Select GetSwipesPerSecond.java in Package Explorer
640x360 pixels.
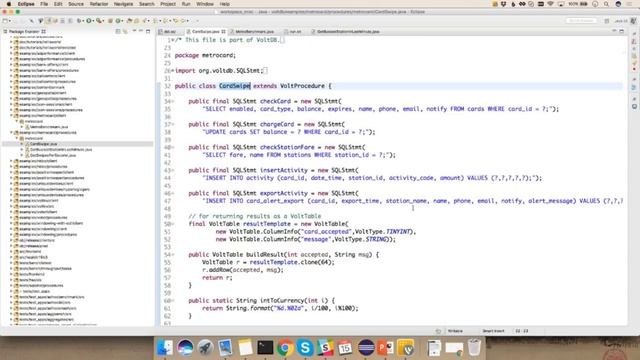pyautogui.click(x=53, y=155)
